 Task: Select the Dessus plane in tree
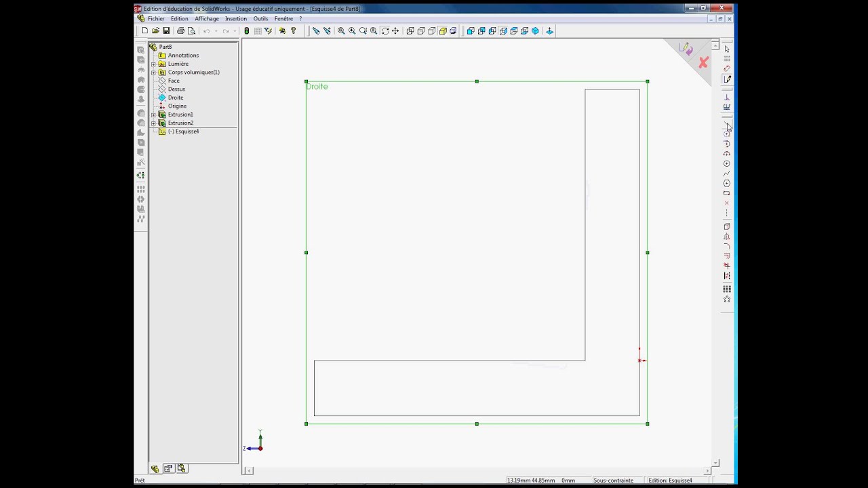176,89
